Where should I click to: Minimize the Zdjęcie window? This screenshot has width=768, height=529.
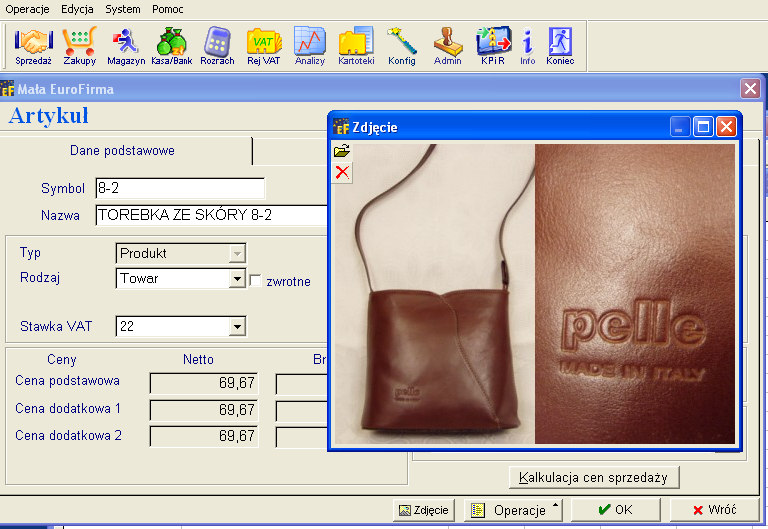[680, 127]
